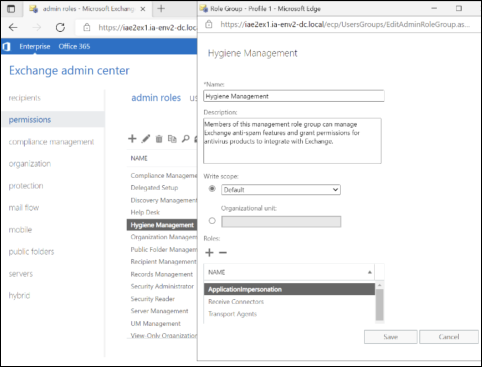Open a new browser tab
The width and height of the screenshot is (482, 367).
coord(161,9)
